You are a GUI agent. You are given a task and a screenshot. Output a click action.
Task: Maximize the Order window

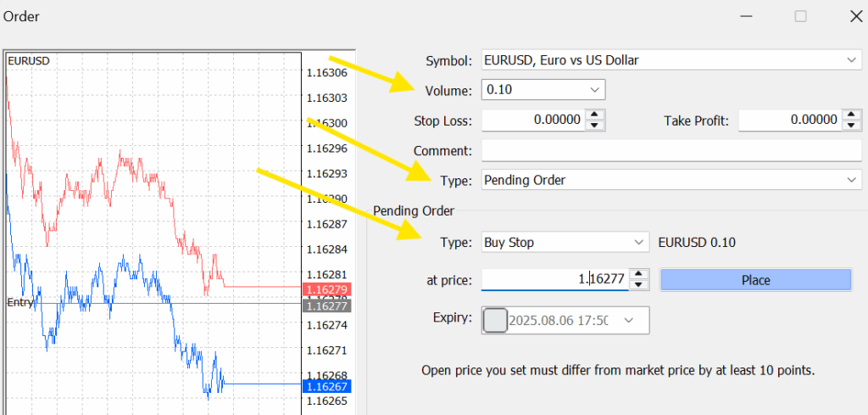800,16
